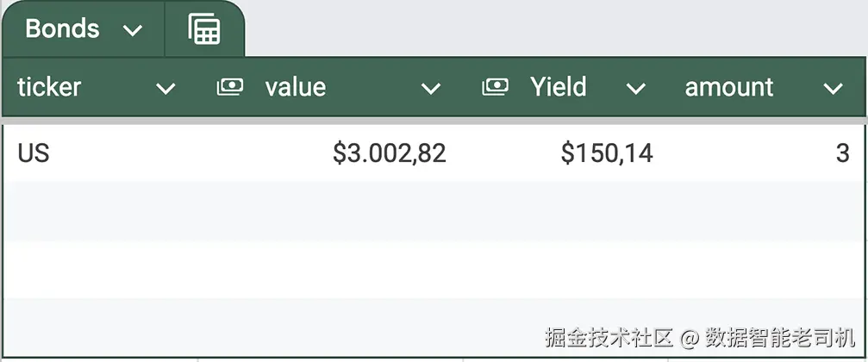Image resolution: width=868 pixels, height=362 pixels.
Task: Select the US ticker cell
Action: tap(34, 153)
